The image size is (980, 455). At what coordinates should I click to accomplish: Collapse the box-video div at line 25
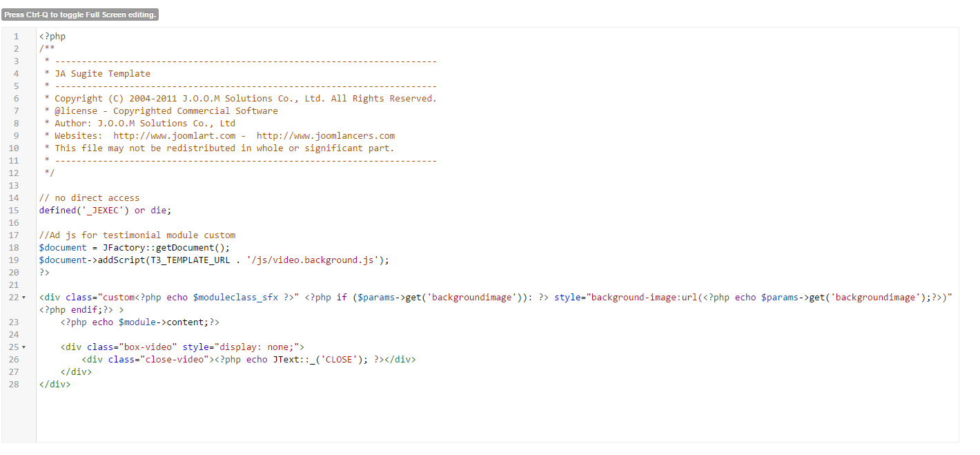click(x=24, y=347)
